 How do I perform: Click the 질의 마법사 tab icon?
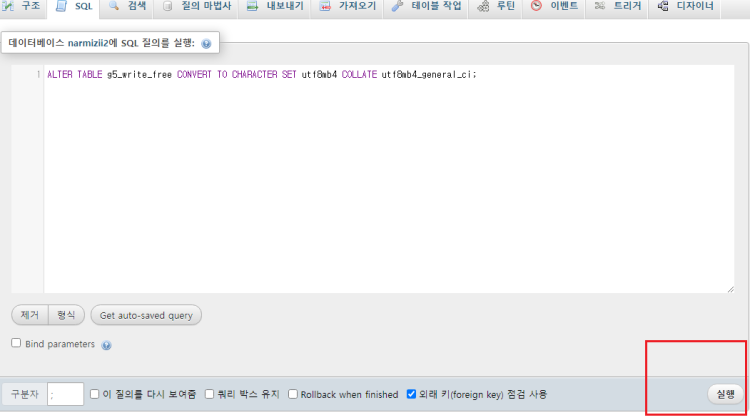168,6
